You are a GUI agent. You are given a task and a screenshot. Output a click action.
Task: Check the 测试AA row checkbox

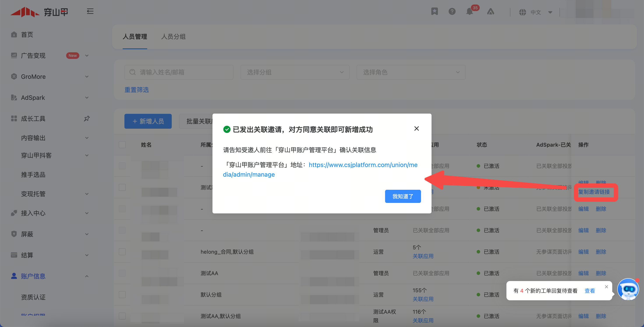[122, 273]
